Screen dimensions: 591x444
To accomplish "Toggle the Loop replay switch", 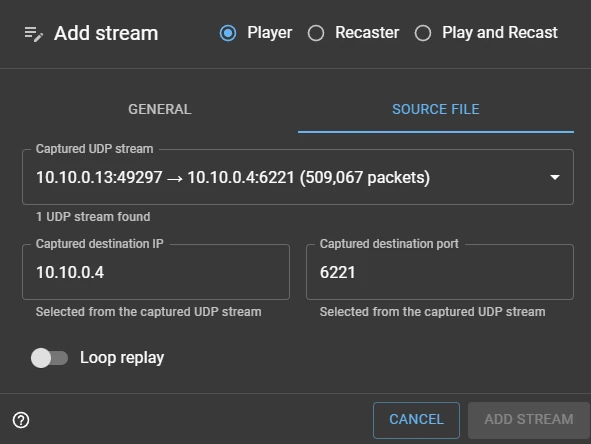I will coord(49,358).
